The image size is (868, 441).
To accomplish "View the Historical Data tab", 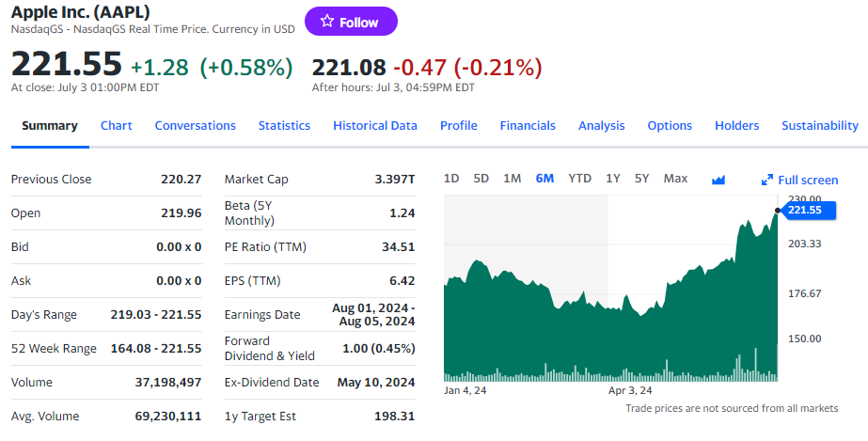I will pos(375,126).
